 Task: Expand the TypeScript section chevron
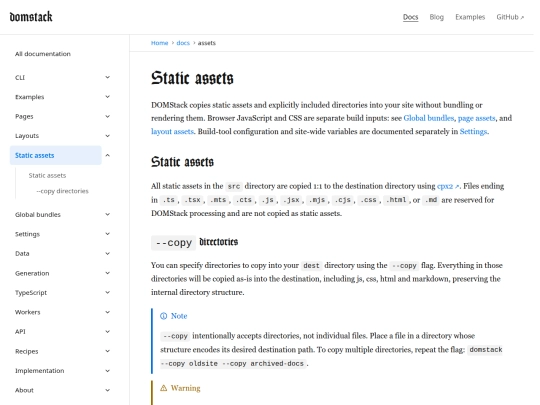tap(107, 292)
